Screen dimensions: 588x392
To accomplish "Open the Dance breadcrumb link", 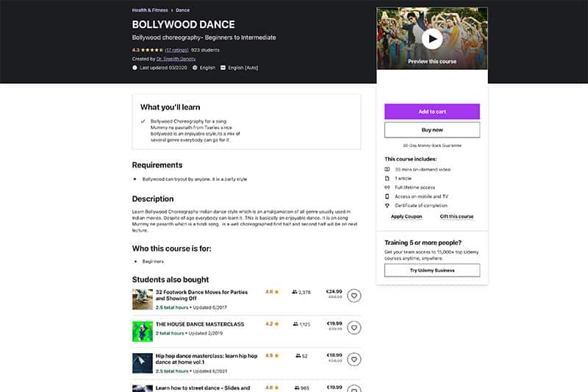I will 182,10.
